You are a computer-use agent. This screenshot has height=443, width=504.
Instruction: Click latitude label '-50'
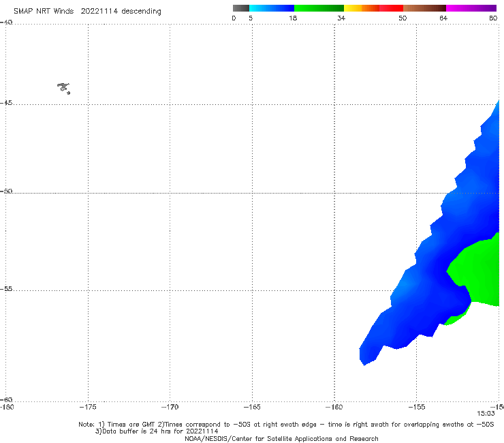[6, 192]
